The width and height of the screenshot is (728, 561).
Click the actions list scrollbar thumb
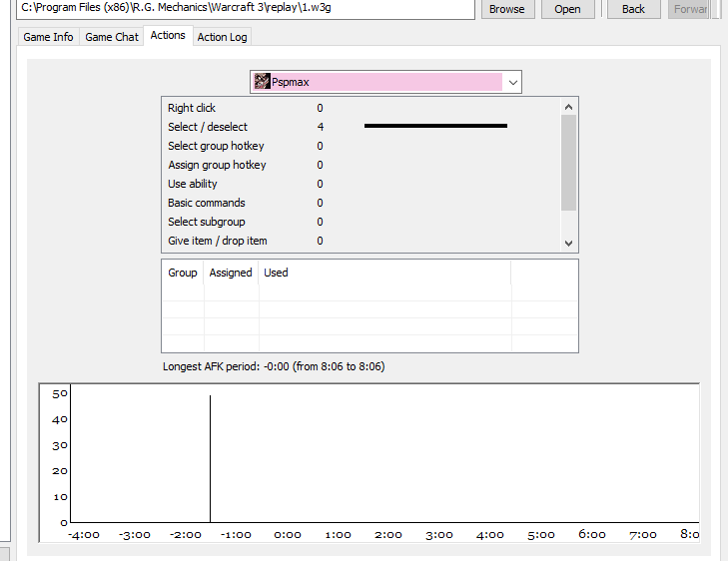[569, 163]
